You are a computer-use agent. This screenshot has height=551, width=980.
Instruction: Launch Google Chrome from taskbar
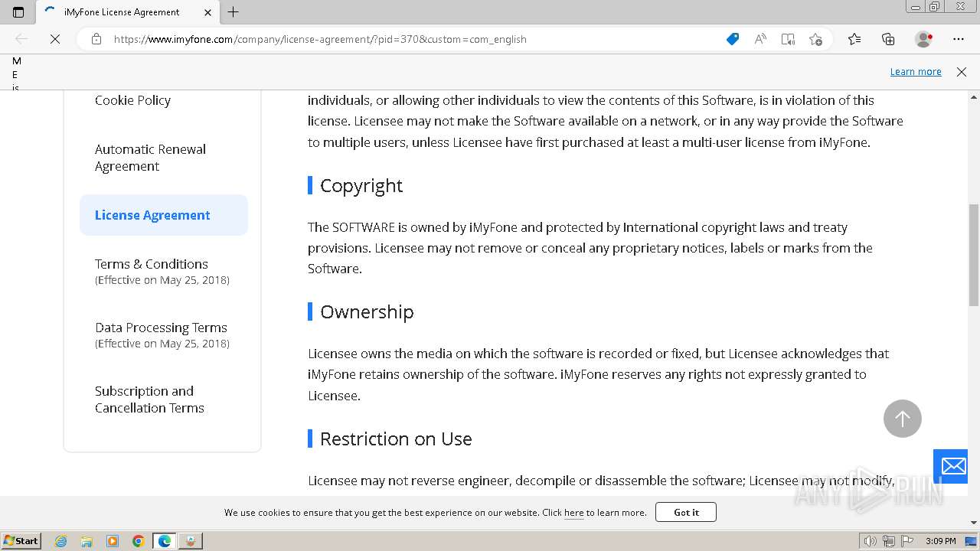click(x=139, y=541)
